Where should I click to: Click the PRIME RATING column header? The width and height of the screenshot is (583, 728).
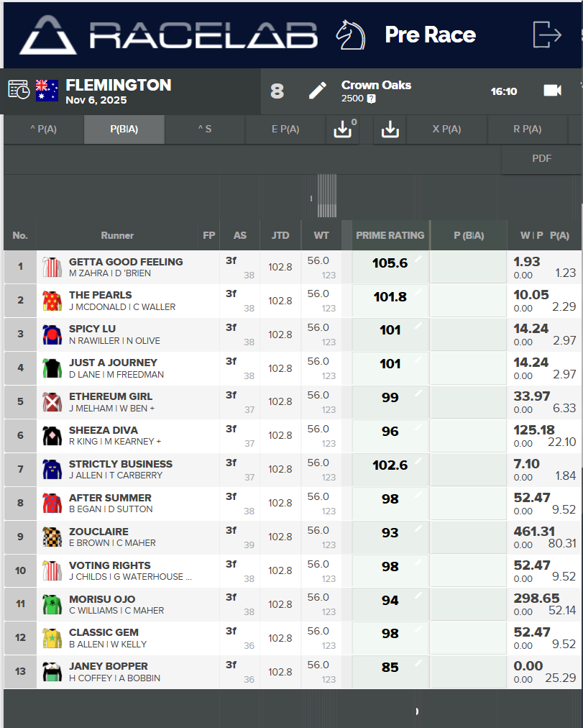click(x=390, y=235)
